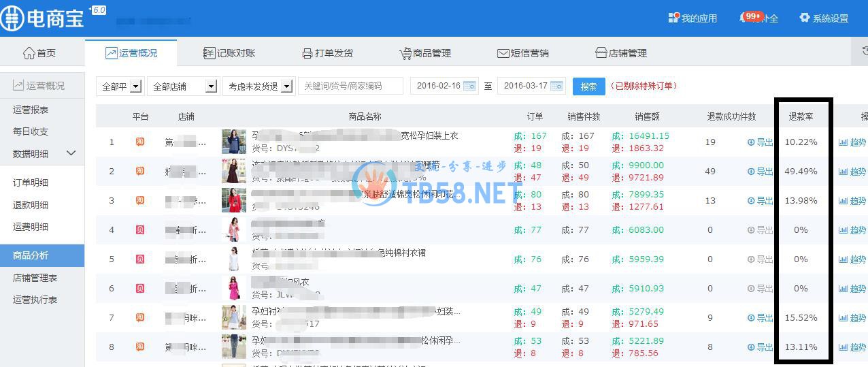Screen dimensions: 868x367
Task: Click 导出 export icon in row 1
Action: pos(751,142)
